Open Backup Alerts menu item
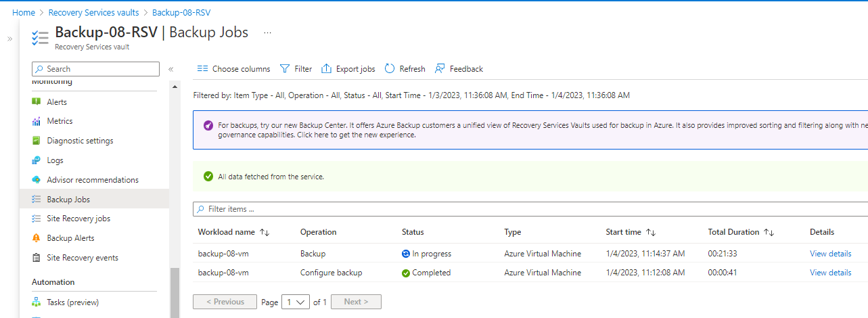868x318 pixels. [x=70, y=238]
